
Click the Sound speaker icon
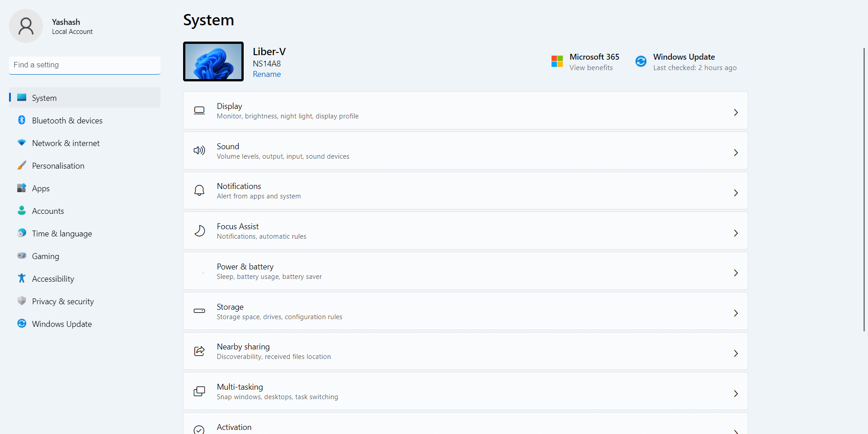pos(199,151)
